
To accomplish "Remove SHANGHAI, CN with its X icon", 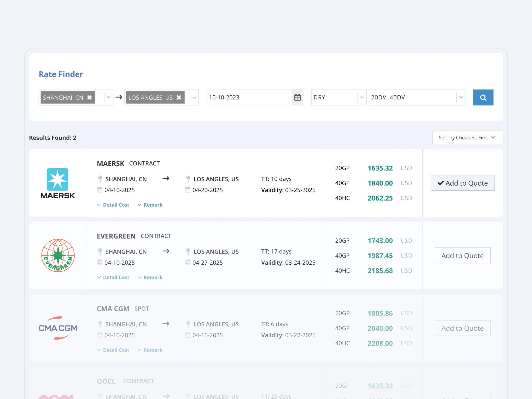I will (89, 97).
